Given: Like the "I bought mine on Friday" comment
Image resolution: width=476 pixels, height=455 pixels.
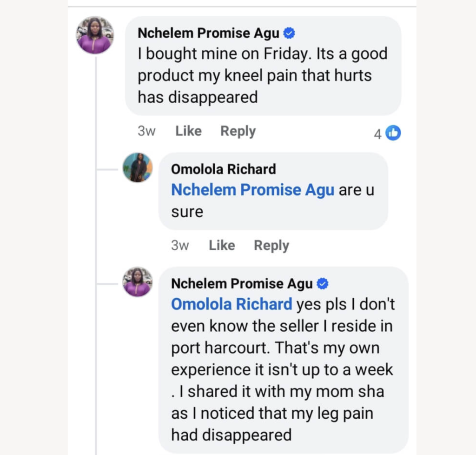Looking at the screenshot, I should click(x=188, y=131).
